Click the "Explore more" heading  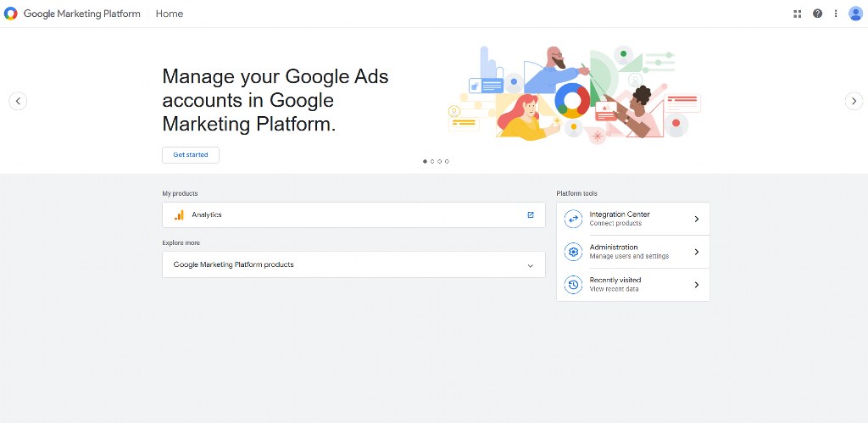[x=181, y=243]
